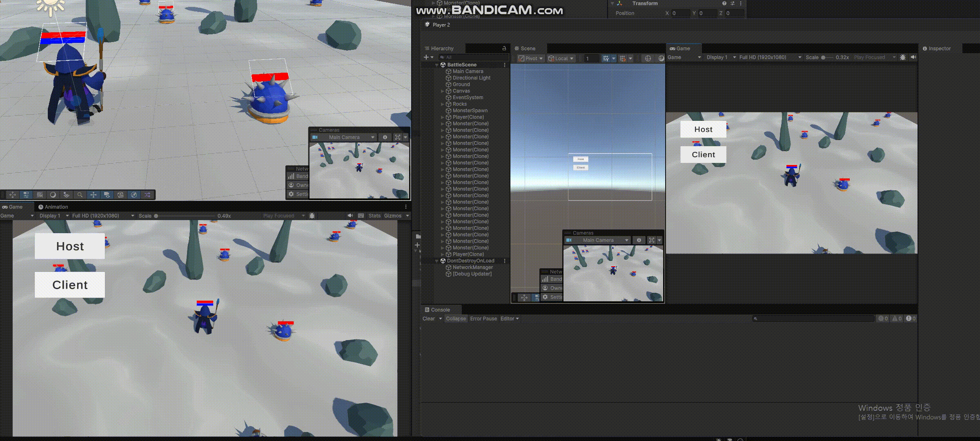Toggle Stats overlay in the Game view
The width and height of the screenshot is (980, 441).
click(374, 216)
